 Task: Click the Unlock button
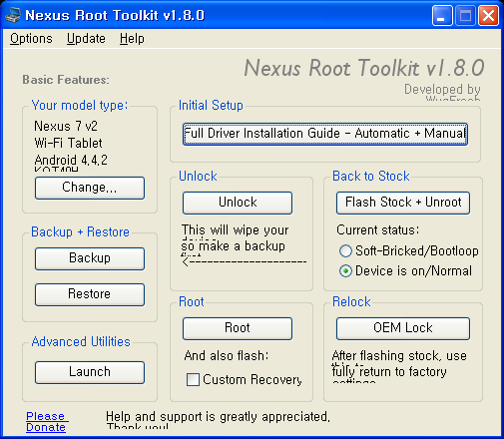pos(238,203)
